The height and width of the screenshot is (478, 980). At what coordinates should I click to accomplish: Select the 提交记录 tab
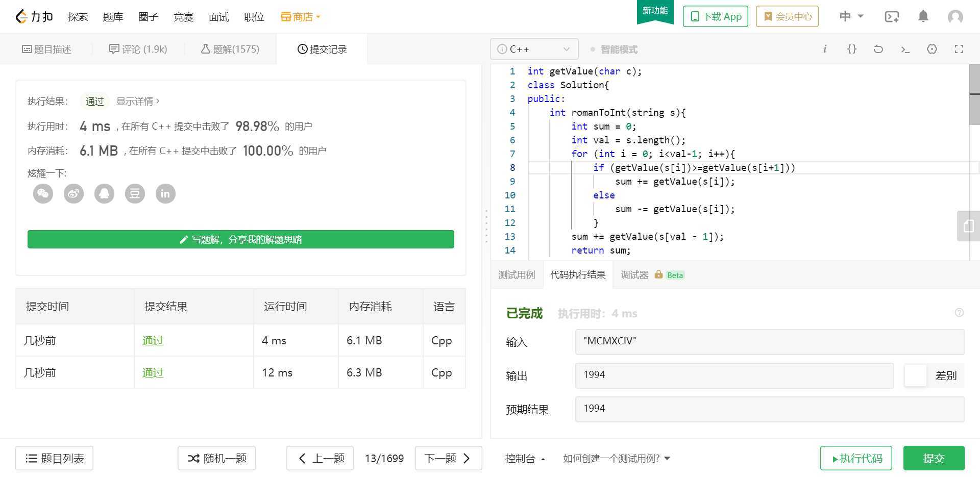(x=322, y=49)
